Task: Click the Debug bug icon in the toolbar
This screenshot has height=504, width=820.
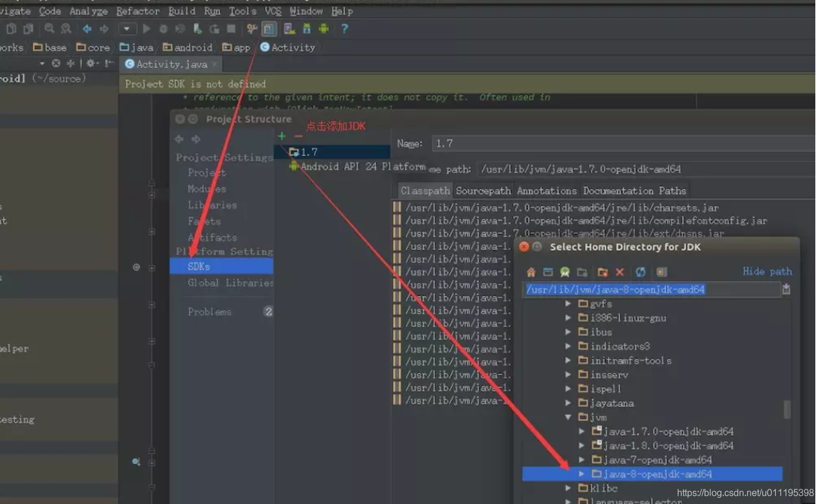Action: (163, 29)
